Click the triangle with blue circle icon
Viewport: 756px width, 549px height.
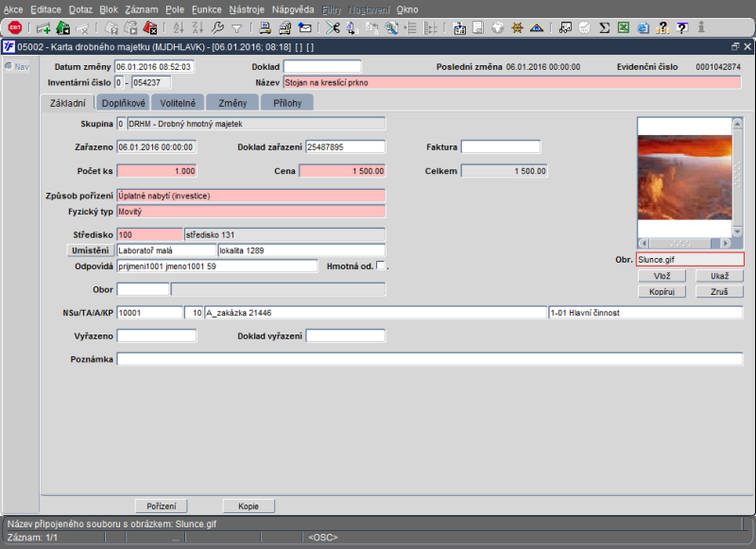(537, 28)
